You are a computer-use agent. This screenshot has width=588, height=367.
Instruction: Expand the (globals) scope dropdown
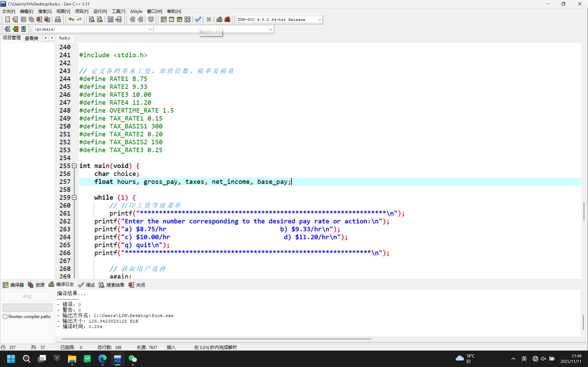(x=150, y=29)
